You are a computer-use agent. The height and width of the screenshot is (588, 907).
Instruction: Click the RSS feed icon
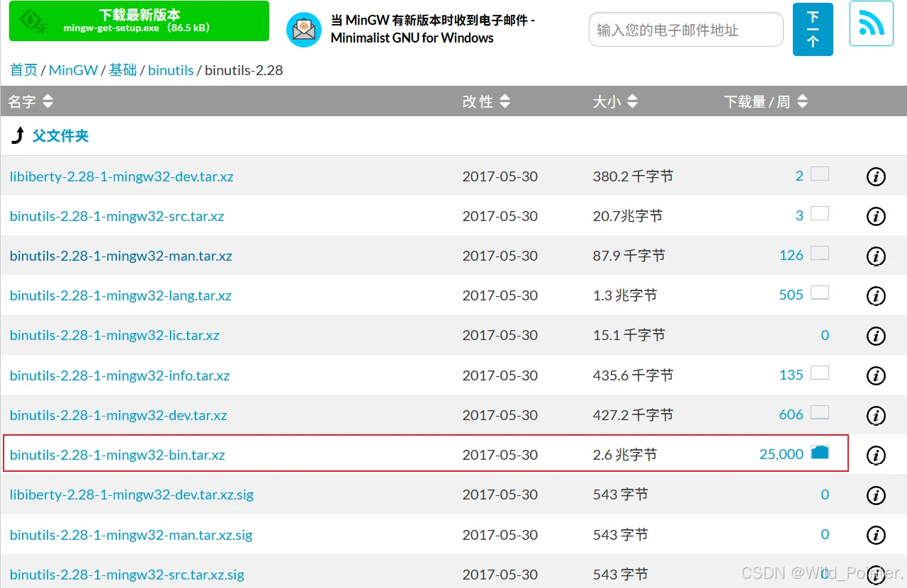[871, 23]
